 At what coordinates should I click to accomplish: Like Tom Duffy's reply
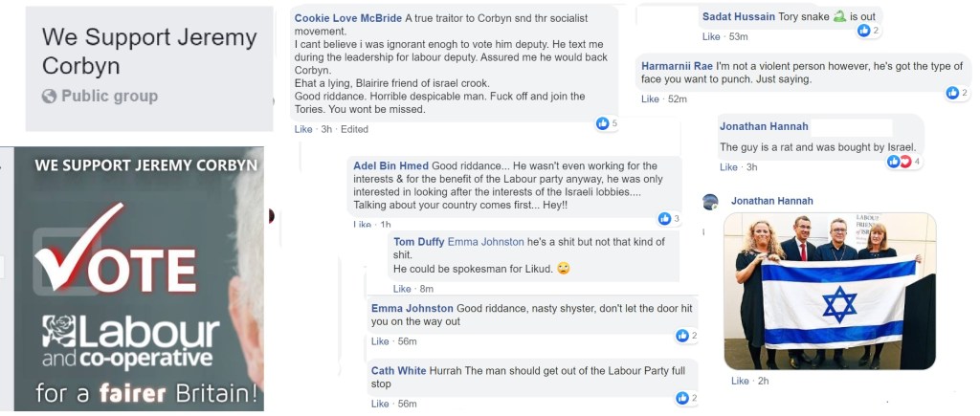point(402,289)
